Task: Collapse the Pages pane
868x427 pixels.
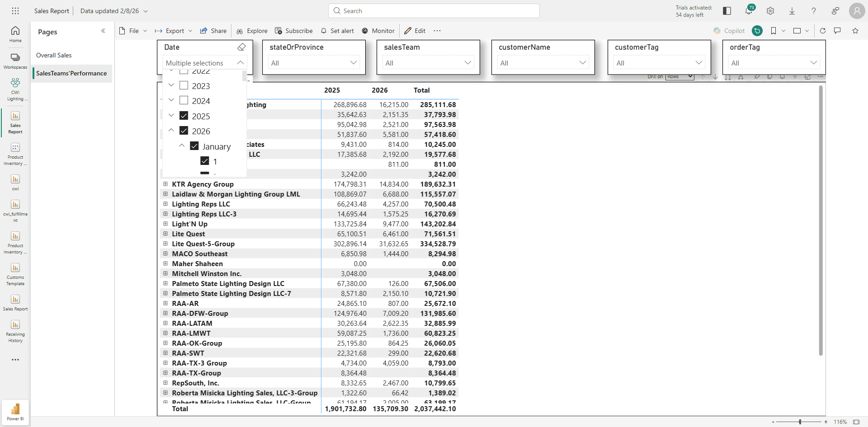Action: click(x=103, y=31)
